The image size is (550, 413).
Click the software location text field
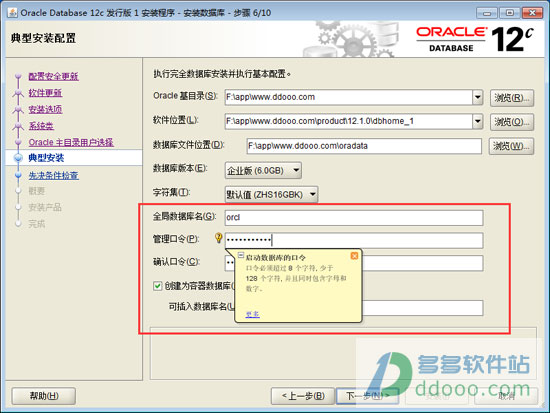(349, 121)
